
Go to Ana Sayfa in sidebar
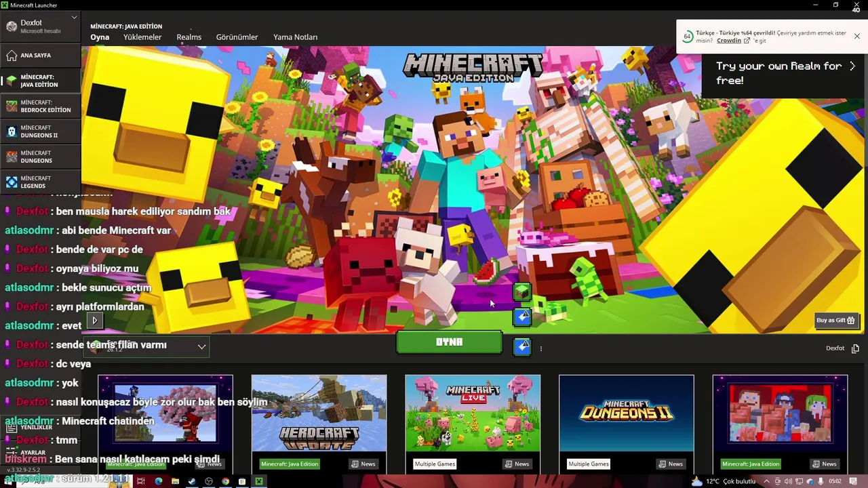pyautogui.click(x=41, y=55)
